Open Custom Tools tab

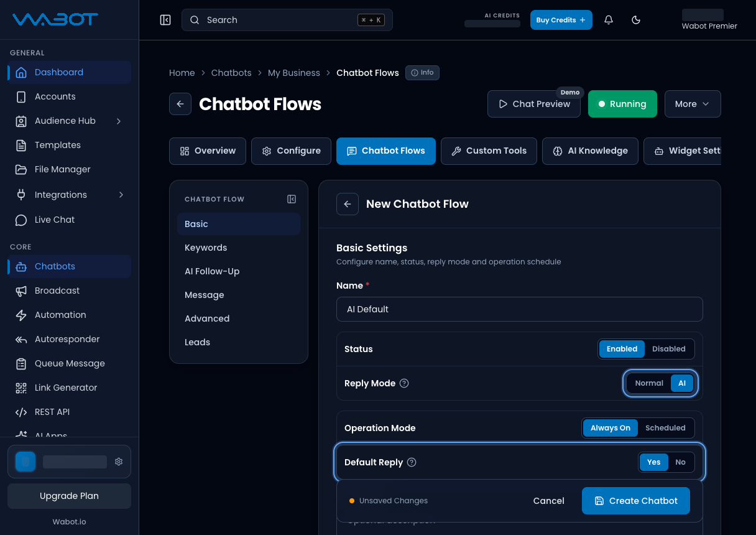pos(489,151)
